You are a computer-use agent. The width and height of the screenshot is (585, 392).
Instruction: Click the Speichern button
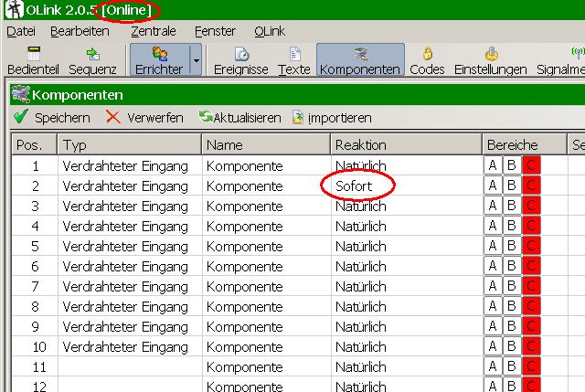tap(52, 118)
